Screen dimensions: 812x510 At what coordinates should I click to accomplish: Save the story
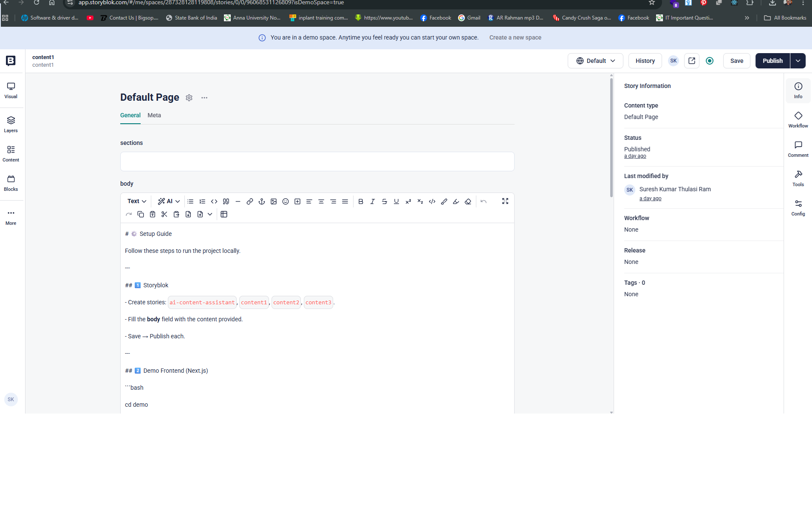pos(737,61)
